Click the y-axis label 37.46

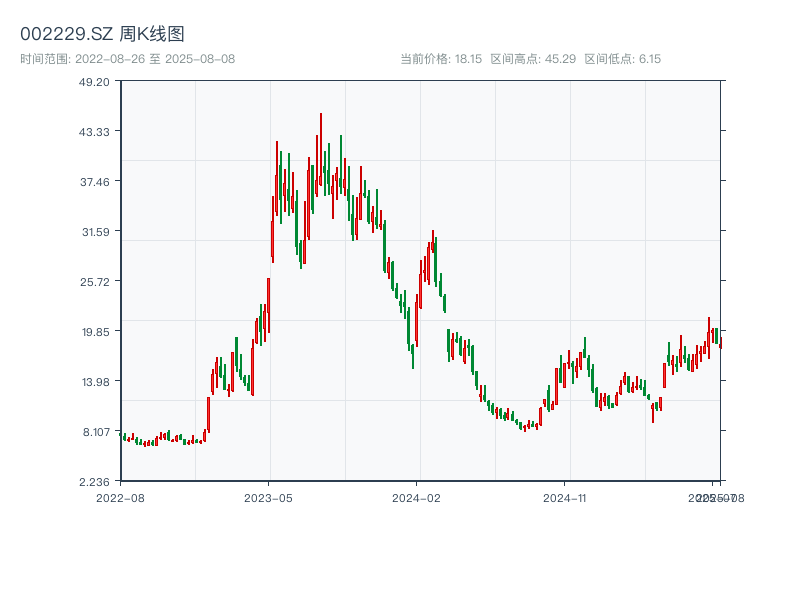94,182
